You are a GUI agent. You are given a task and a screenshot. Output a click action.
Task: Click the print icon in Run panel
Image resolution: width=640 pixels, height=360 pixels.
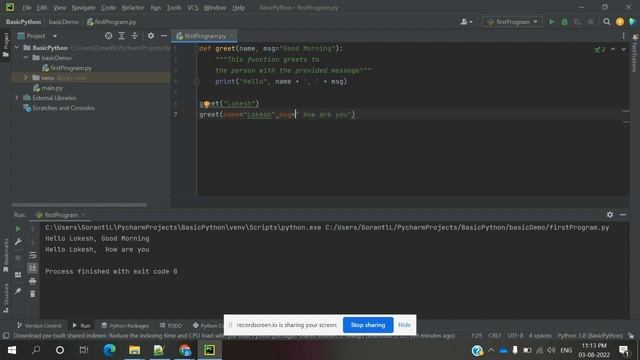[x=33, y=281]
